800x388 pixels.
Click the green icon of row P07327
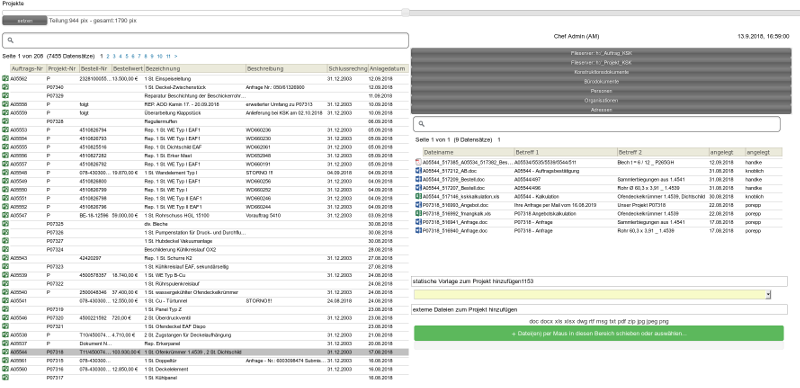(6, 241)
